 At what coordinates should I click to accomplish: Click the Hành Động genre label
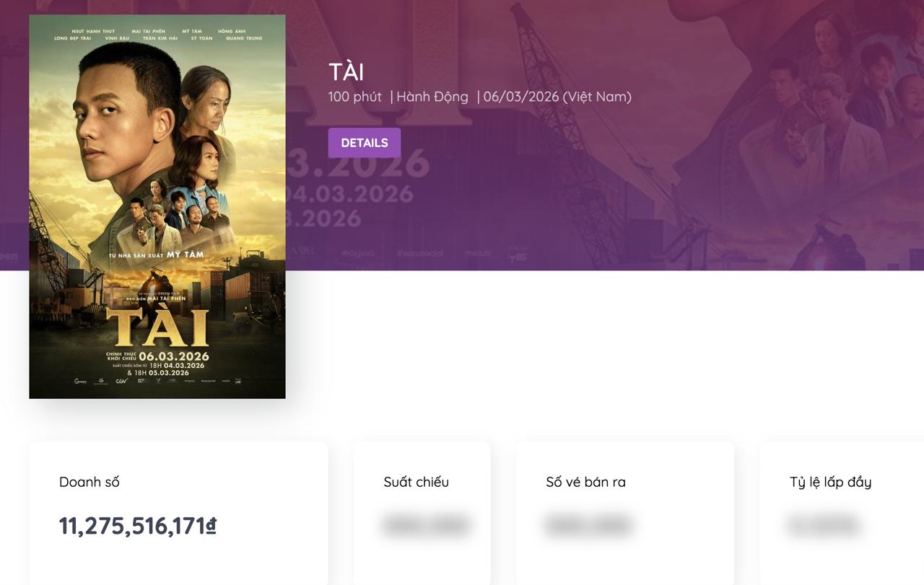coord(432,96)
